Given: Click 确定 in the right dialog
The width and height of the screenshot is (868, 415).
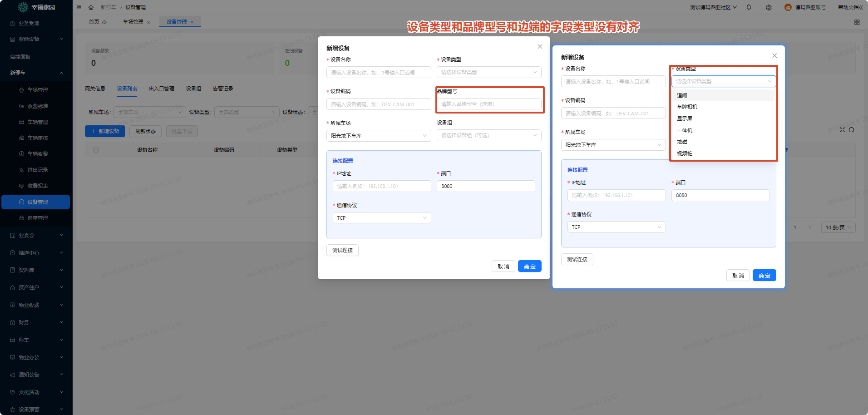Looking at the screenshot, I should click(764, 276).
